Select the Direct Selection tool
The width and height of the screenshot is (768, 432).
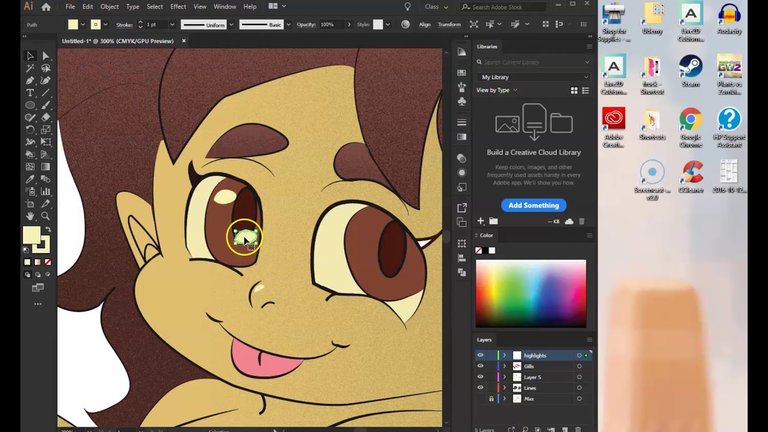click(x=45, y=56)
